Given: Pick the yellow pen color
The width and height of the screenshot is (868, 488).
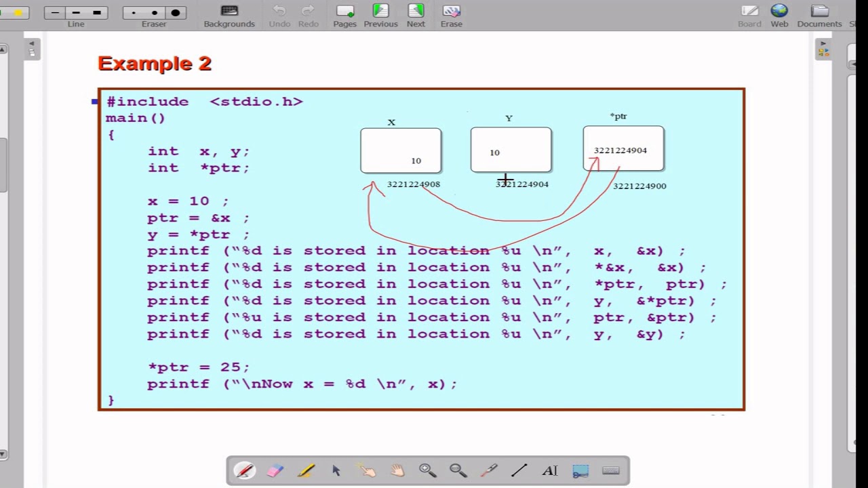Looking at the screenshot, I should pyautogui.click(x=18, y=12).
